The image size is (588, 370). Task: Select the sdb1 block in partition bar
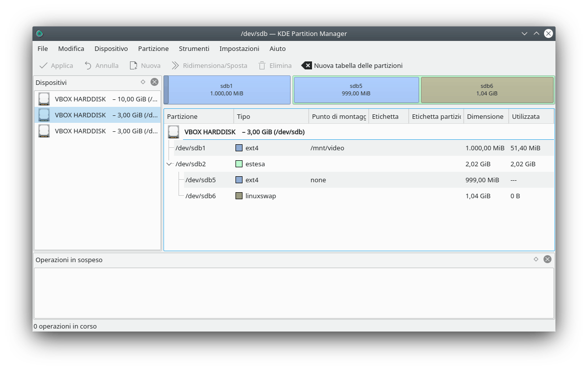(x=227, y=90)
